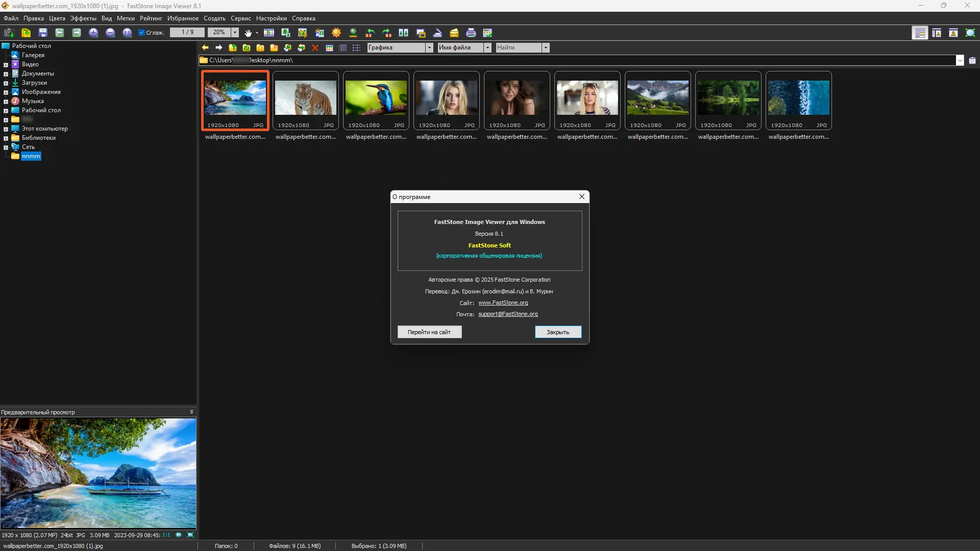Click the Compare Selected Images icon
Image resolution: width=980 pixels, height=551 pixels.
pos(404,33)
